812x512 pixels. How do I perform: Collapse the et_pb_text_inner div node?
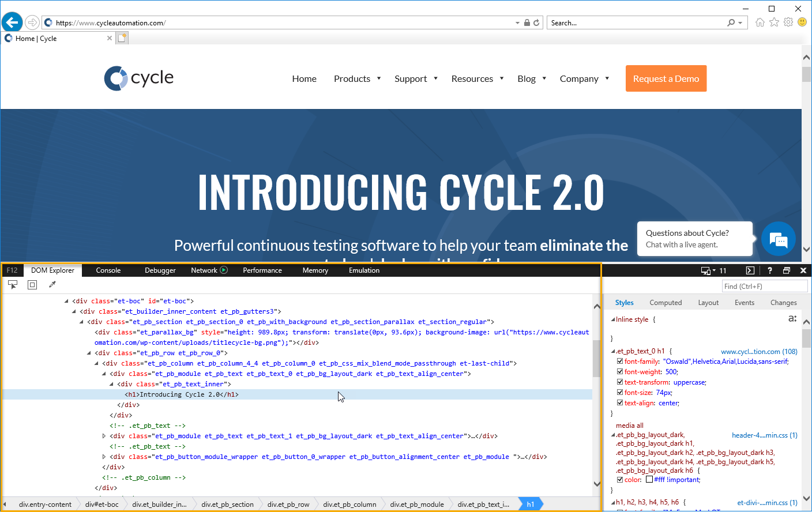click(x=111, y=384)
